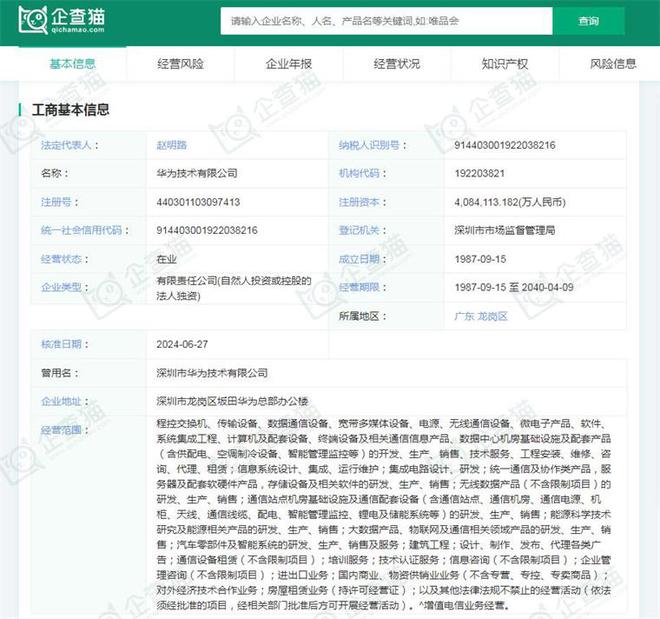
Task: Click the 经营期限 label
Action: pos(362,287)
